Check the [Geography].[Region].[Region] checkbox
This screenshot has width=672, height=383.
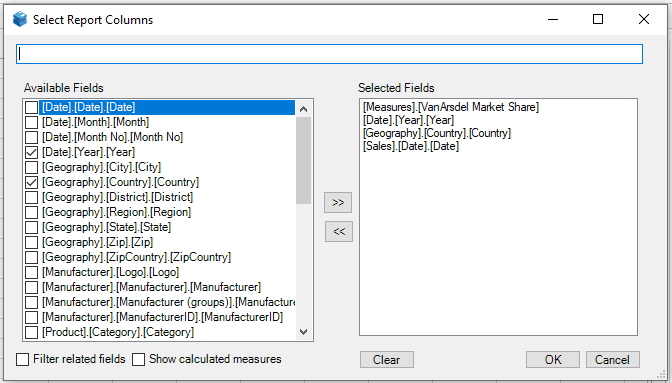(31, 212)
